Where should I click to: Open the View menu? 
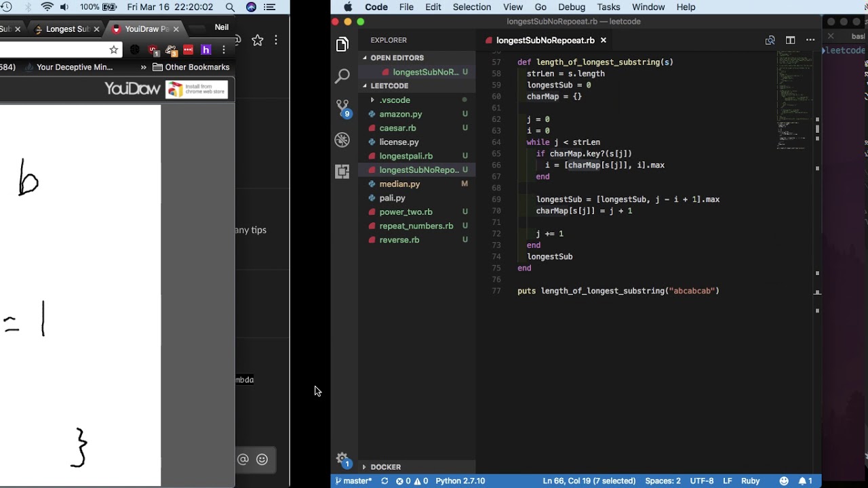[x=513, y=7]
